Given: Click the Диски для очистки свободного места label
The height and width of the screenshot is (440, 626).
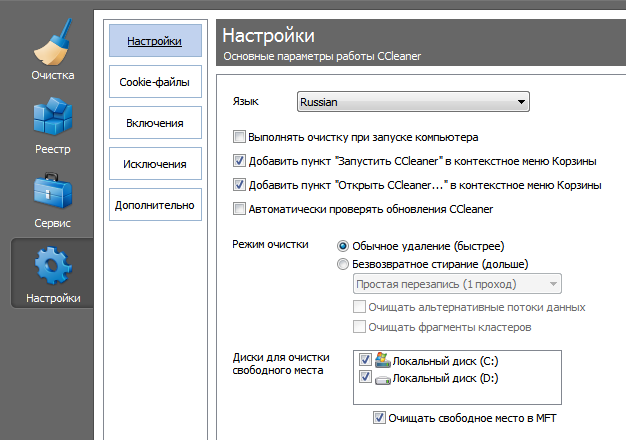Looking at the screenshot, I should click(281, 364).
